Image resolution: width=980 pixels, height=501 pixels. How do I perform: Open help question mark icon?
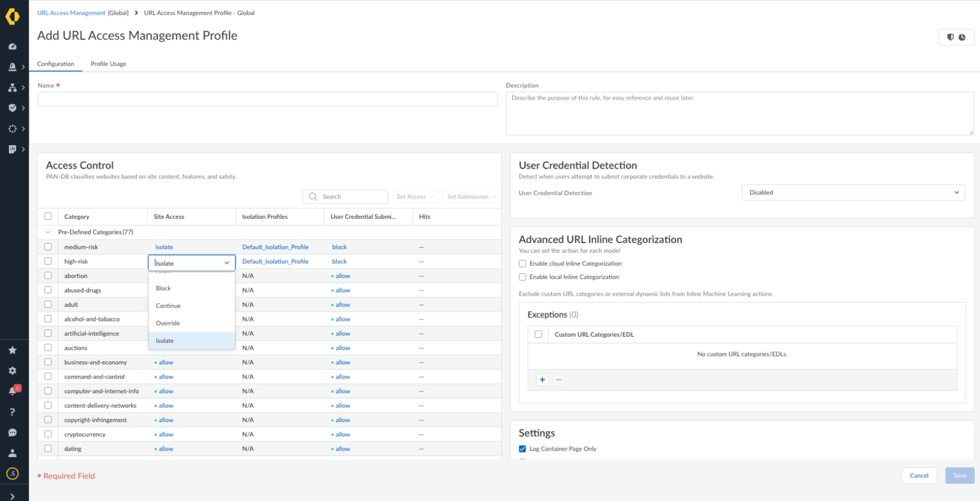pos(12,412)
